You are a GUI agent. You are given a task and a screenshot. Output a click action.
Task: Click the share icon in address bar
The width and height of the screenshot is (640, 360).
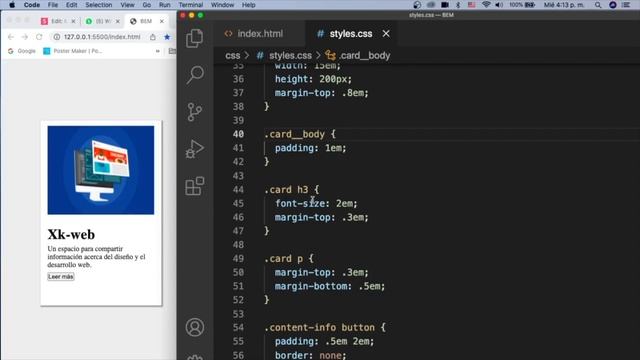(x=153, y=37)
